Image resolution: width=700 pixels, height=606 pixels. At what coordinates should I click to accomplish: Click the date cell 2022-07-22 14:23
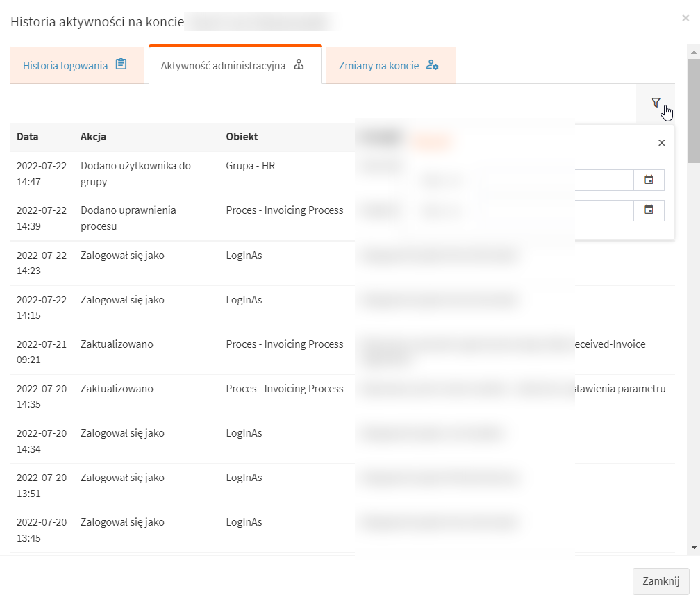coord(42,263)
